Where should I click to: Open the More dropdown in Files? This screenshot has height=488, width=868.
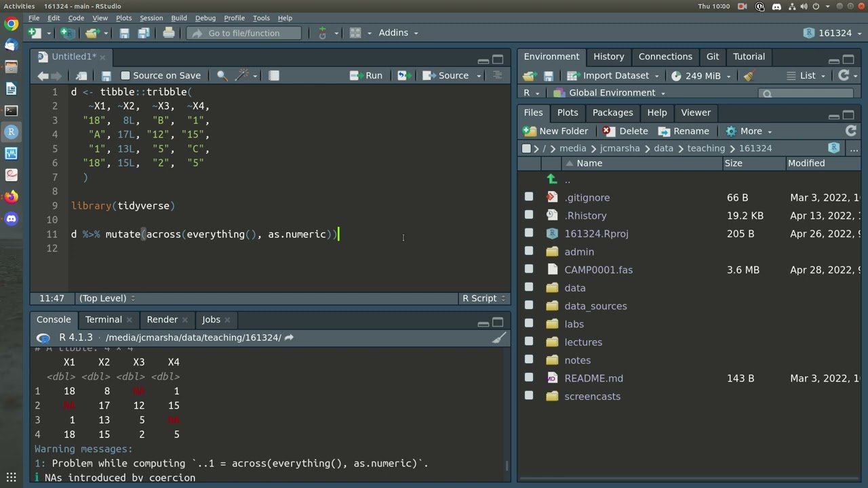coord(749,131)
